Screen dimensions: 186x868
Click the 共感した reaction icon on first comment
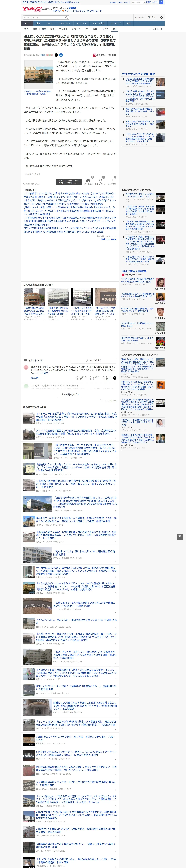click(x=77, y=378)
